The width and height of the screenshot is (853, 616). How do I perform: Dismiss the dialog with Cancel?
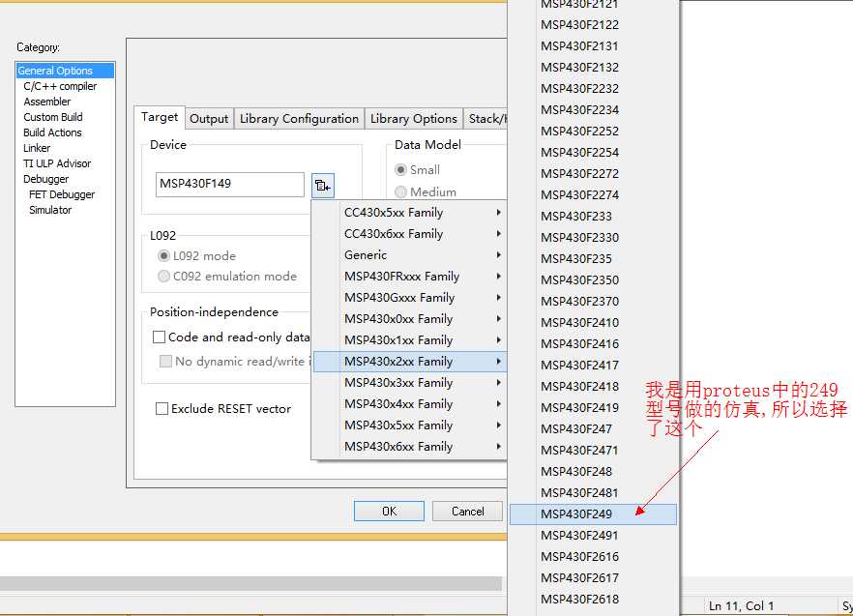(467, 511)
